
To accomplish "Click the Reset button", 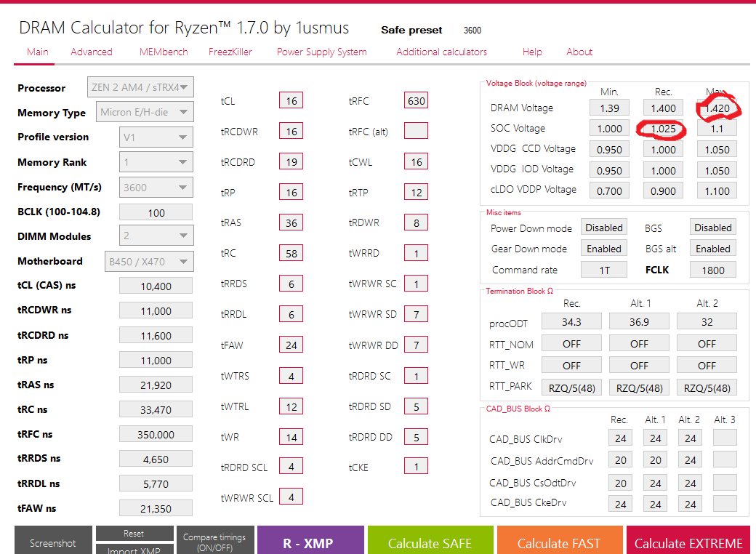I will point(134,533).
